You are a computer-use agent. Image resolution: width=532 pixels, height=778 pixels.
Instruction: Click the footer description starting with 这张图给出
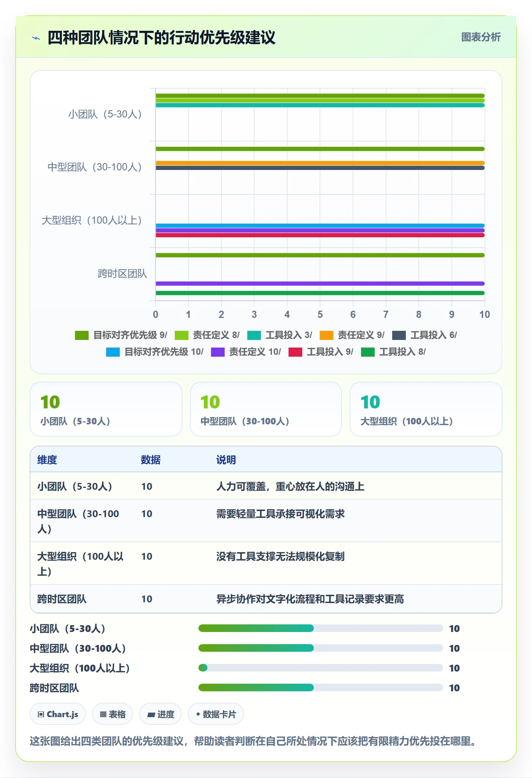pos(253,741)
